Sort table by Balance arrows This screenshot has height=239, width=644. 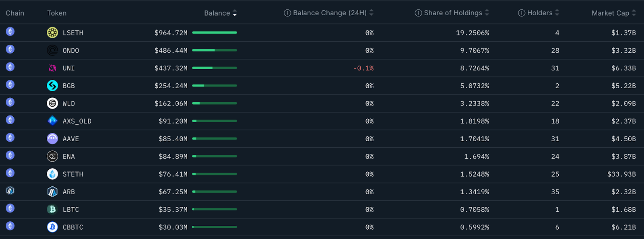coord(235,13)
